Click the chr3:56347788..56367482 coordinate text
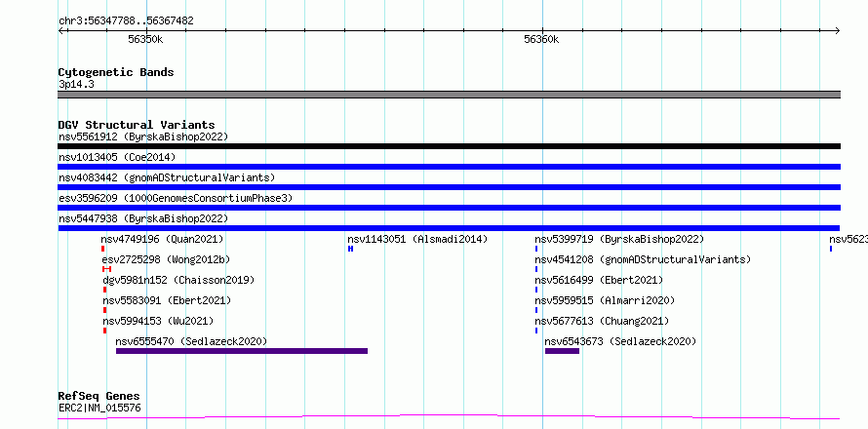This screenshot has width=868, height=429. point(126,20)
